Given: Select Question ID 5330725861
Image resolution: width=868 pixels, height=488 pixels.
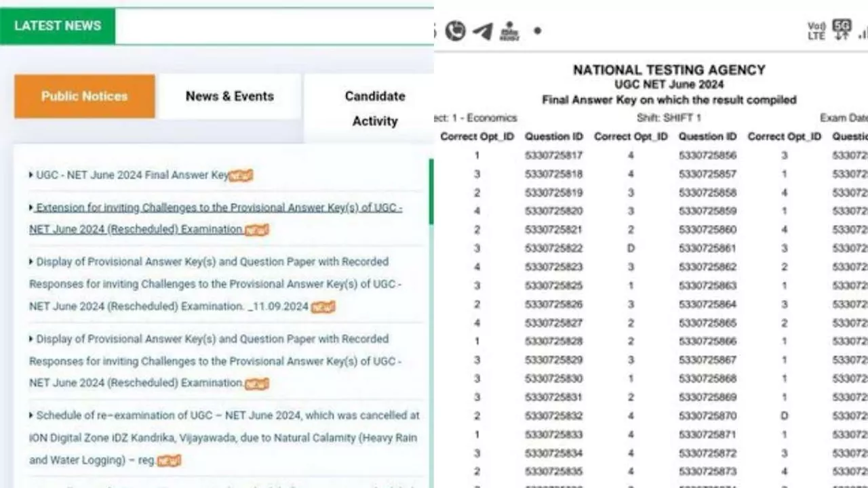Looking at the screenshot, I should click(x=707, y=248).
